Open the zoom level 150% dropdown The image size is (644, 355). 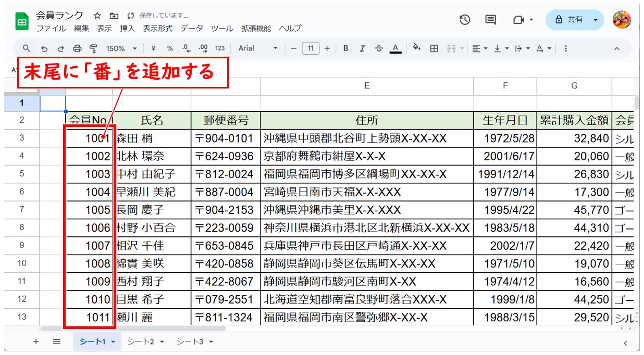119,48
